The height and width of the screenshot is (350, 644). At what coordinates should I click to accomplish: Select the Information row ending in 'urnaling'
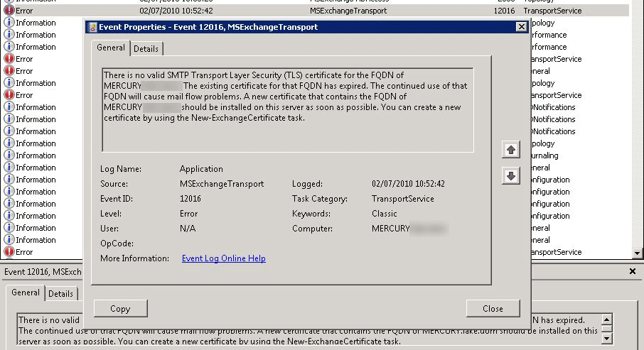(x=315, y=155)
